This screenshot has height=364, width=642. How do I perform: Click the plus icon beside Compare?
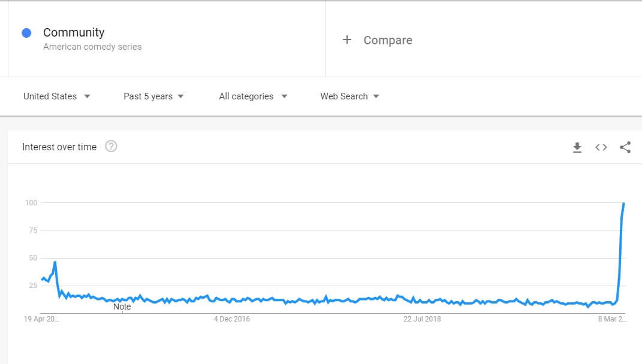coord(346,40)
